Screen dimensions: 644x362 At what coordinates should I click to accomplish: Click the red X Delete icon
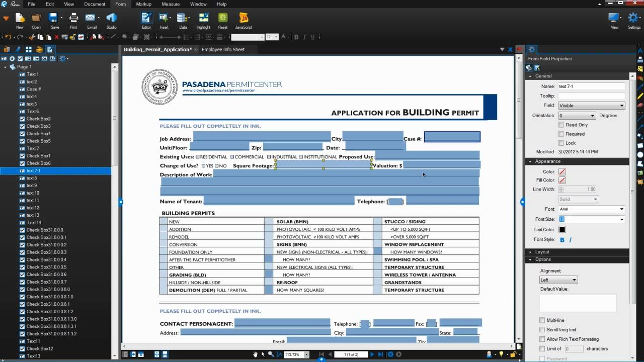coord(56,37)
